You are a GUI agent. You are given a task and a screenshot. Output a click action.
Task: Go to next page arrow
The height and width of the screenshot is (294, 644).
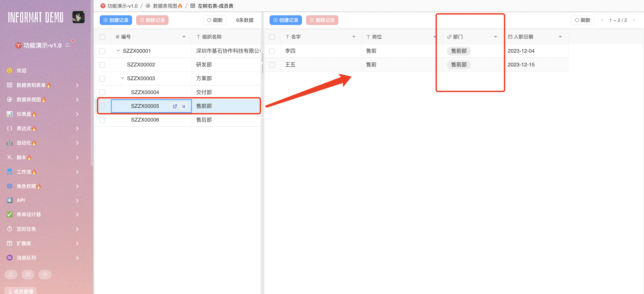pos(634,20)
